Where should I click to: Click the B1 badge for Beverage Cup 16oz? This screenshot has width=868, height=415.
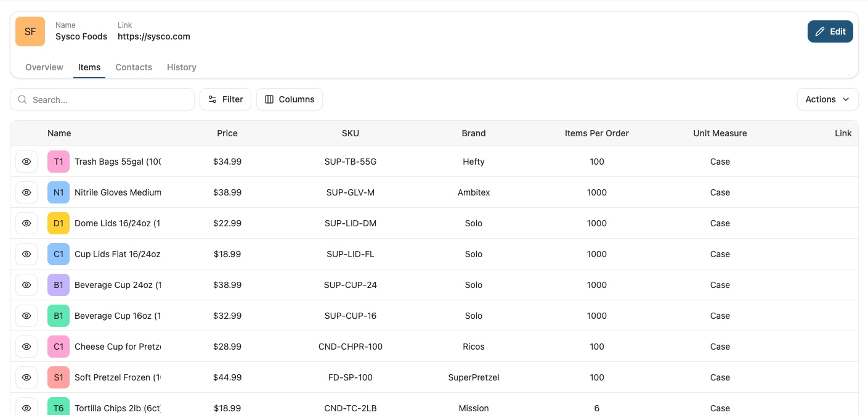pos(59,316)
